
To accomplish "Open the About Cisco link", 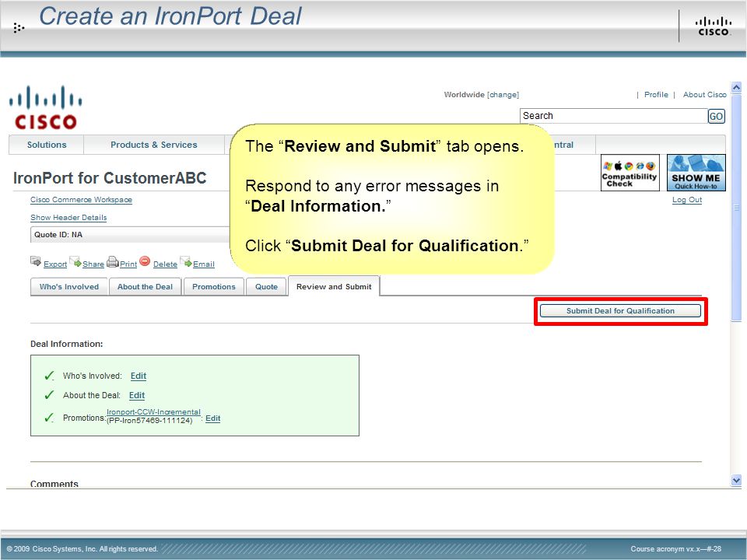I will pos(705,94).
